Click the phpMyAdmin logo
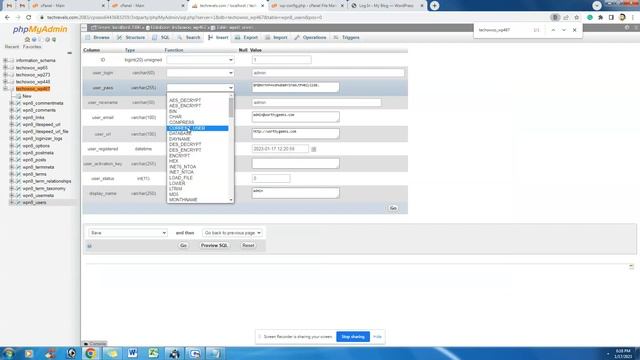640x360 pixels. 40,29
